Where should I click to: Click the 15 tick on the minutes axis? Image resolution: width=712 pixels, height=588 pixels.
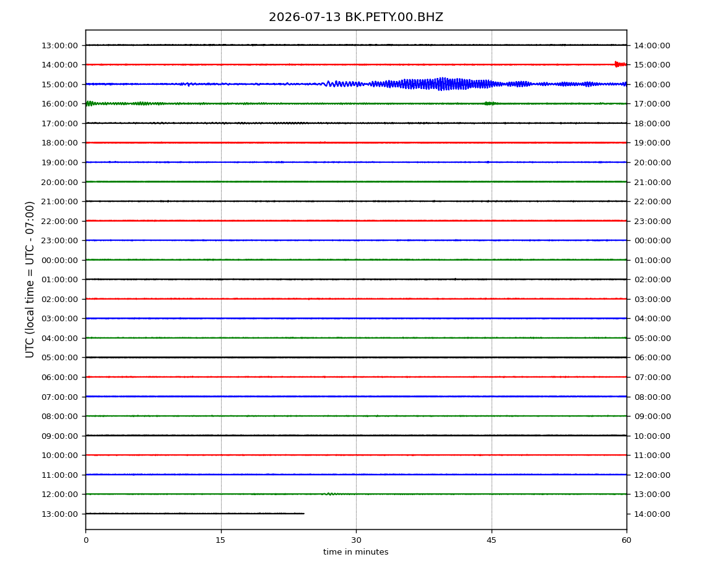[x=220, y=540]
